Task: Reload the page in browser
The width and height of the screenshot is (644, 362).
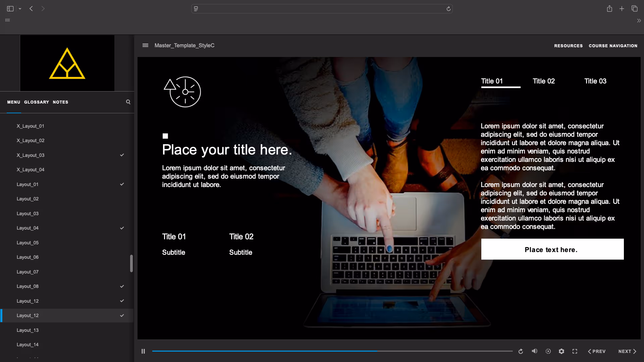Action: pos(448,9)
